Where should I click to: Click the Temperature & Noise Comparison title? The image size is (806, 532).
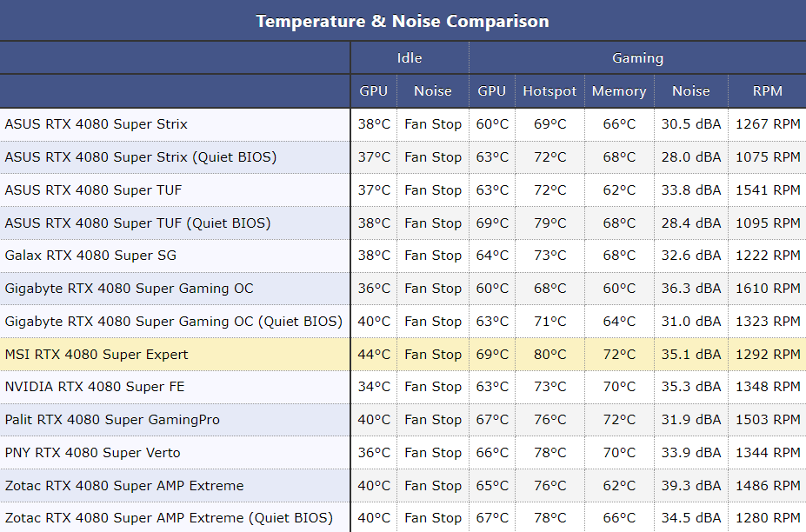click(403, 21)
